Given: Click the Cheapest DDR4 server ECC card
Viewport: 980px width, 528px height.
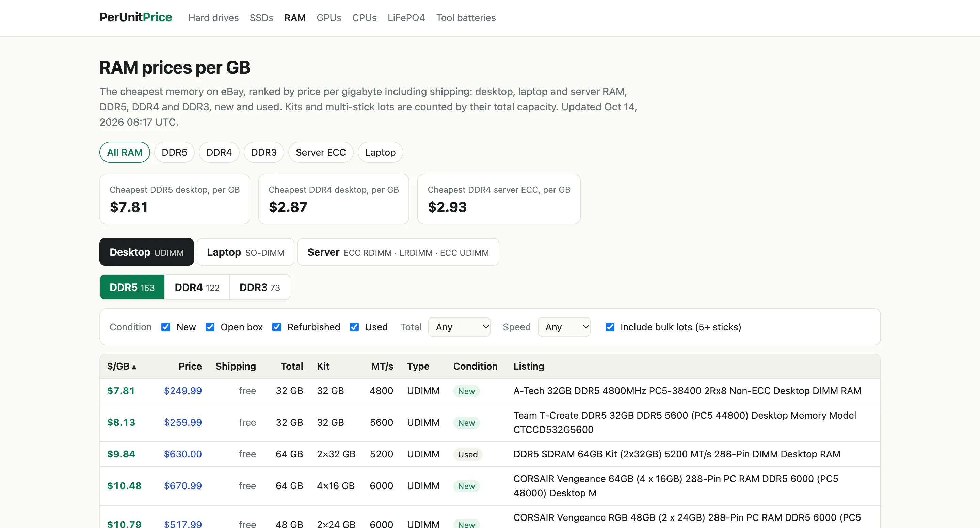Looking at the screenshot, I should point(499,199).
